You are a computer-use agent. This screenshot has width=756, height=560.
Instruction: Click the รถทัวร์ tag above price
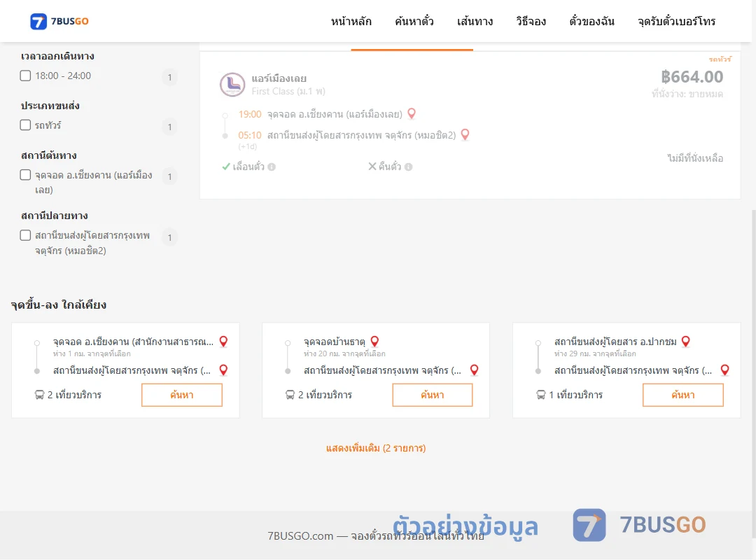coord(720,59)
